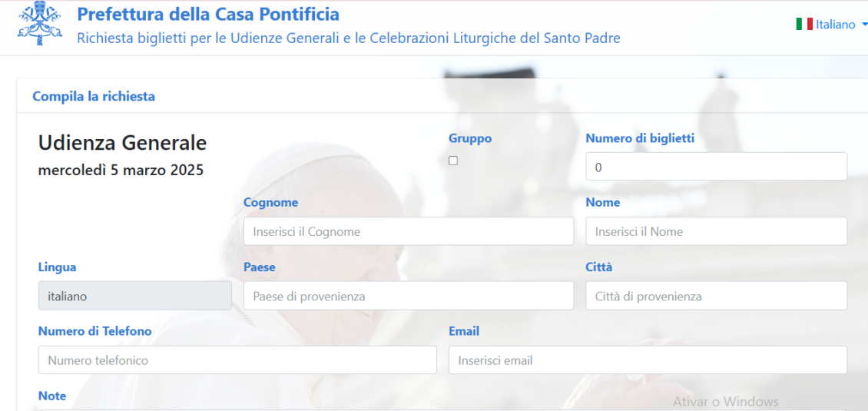Focus the Inserisci il Nome field
The image size is (868, 411).
tap(717, 231)
